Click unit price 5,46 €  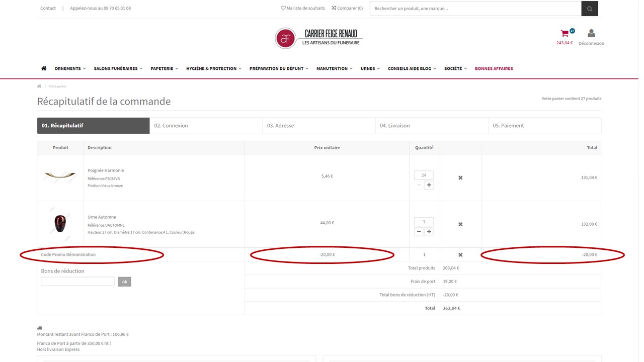click(327, 176)
